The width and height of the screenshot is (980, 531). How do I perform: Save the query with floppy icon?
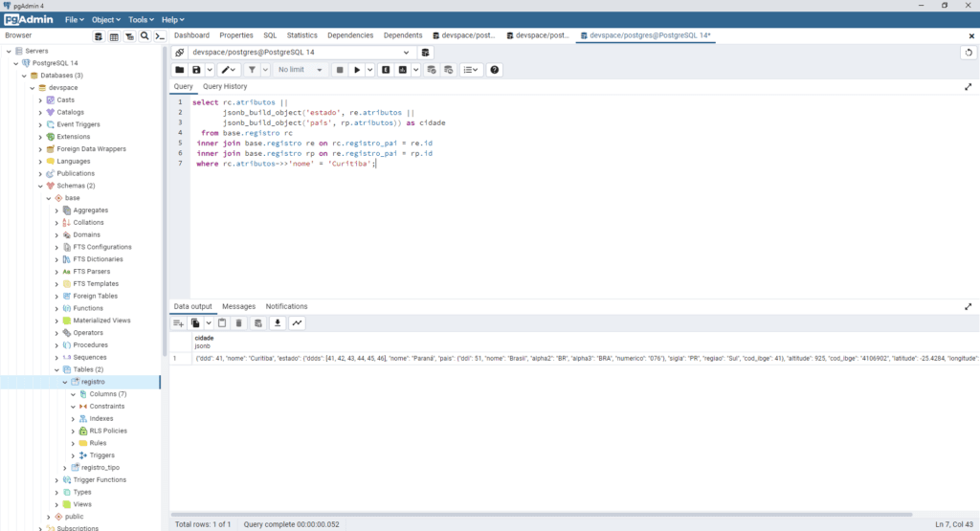click(196, 70)
